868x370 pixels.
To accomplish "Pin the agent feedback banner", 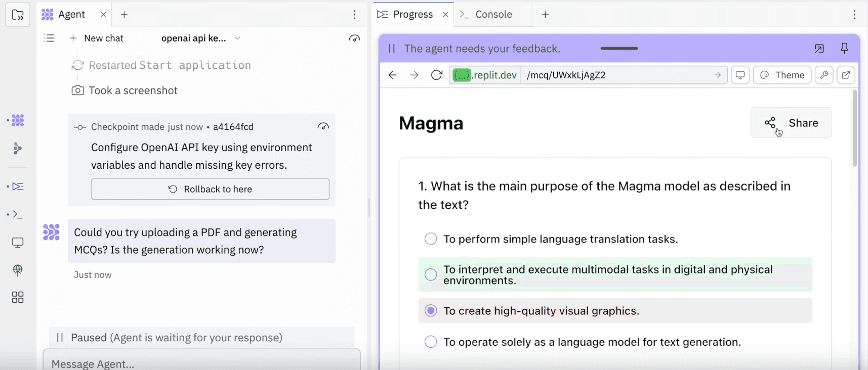I will tap(844, 49).
